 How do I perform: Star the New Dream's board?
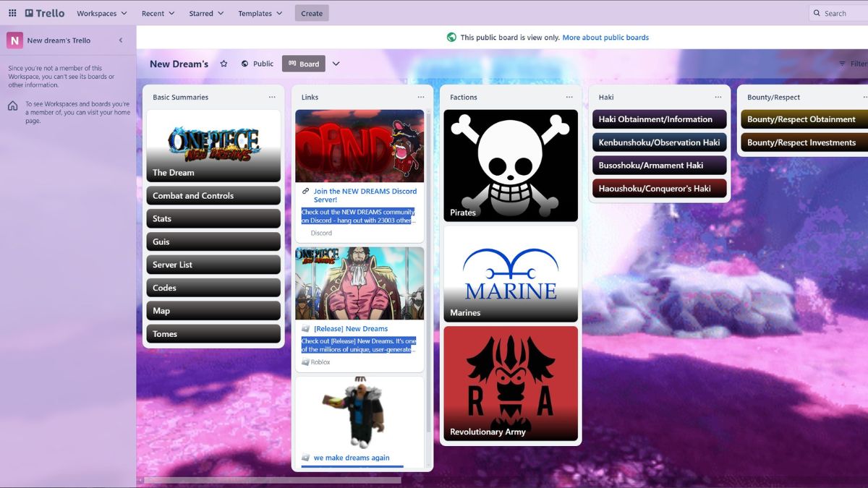[224, 64]
